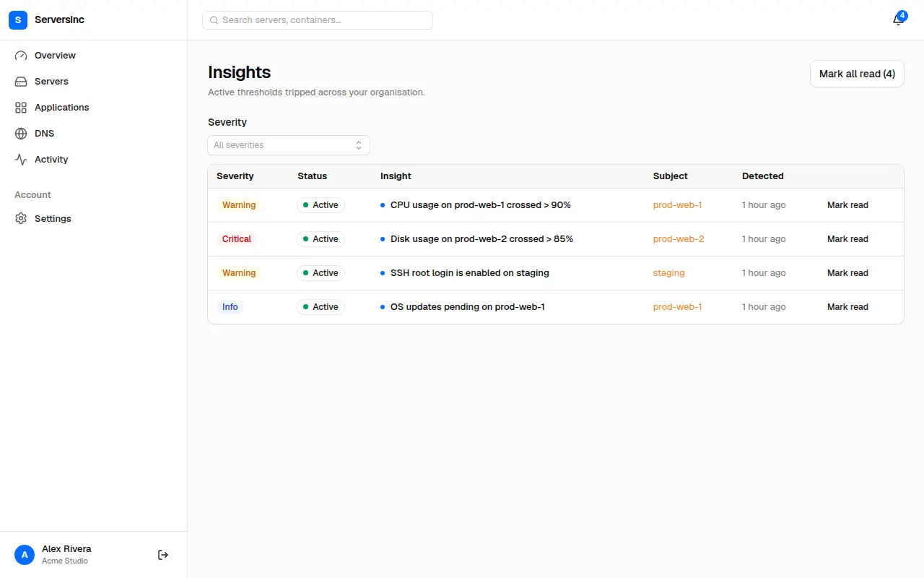Click the Settings gear icon

[21, 219]
